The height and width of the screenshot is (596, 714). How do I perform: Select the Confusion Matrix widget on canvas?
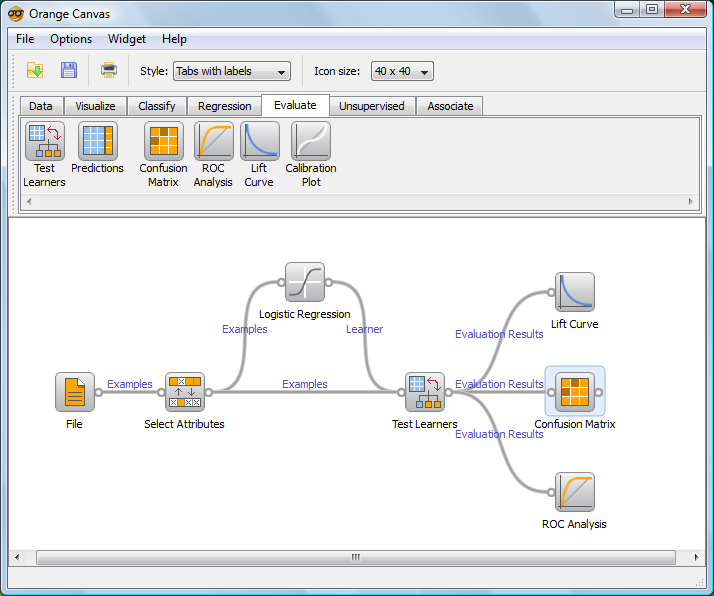pyautogui.click(x=575, y=392)
